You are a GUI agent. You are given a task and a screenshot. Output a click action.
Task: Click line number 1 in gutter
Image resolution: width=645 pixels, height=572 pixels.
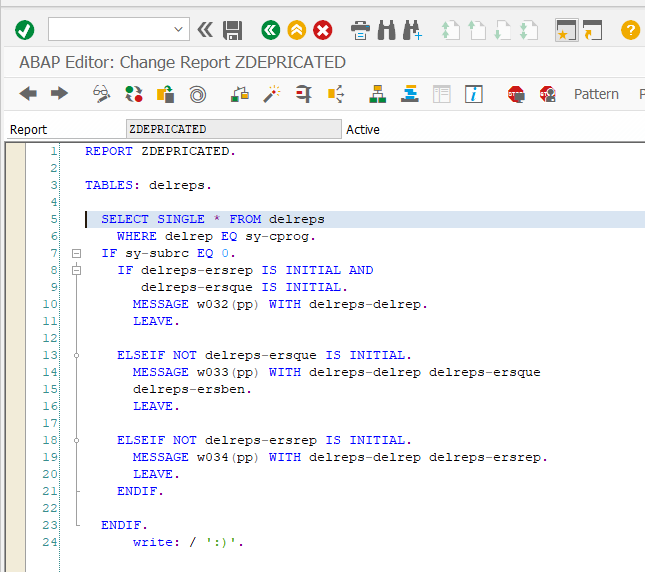point(53,151)
